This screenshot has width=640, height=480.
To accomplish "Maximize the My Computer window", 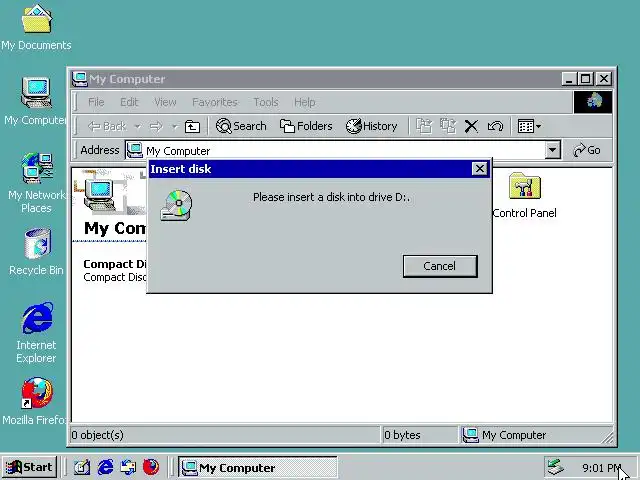I will click(x=586, y=78).
